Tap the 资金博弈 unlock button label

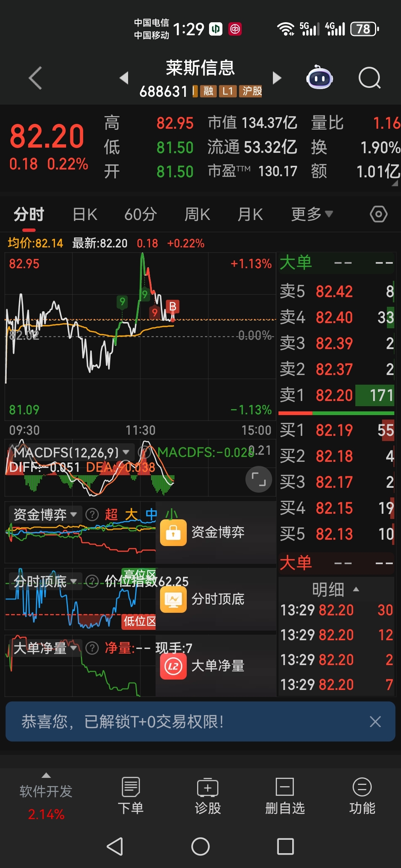click(218, 532)
